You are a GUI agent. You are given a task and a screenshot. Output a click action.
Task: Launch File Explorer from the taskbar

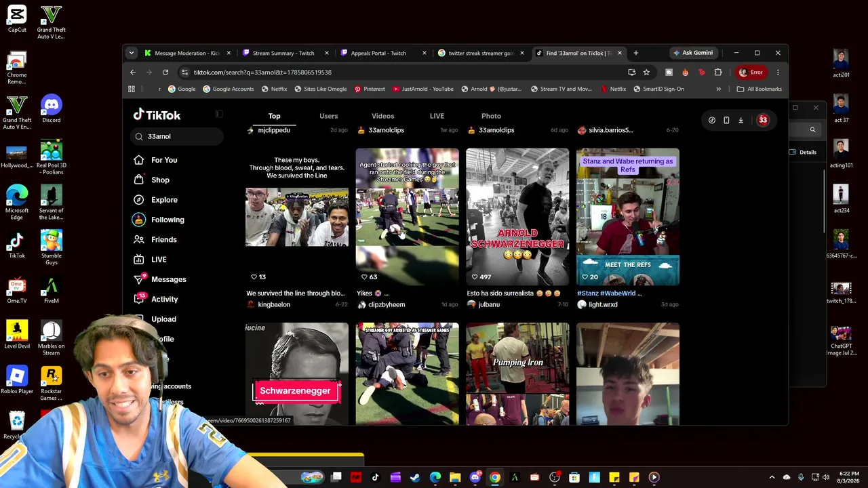[455, 478]
